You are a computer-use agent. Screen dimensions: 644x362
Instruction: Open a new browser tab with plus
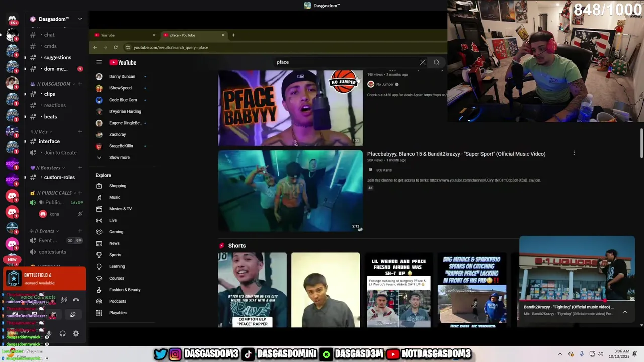233,35
